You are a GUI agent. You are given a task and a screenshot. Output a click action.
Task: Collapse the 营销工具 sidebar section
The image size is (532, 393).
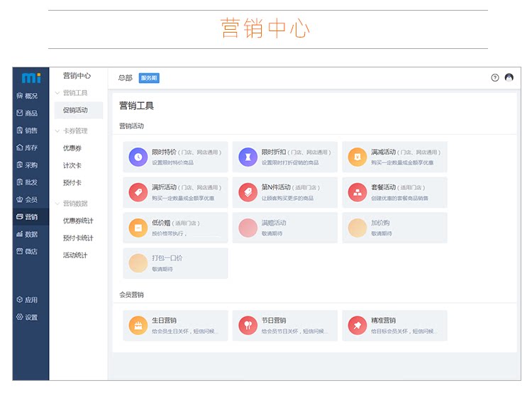57,93
